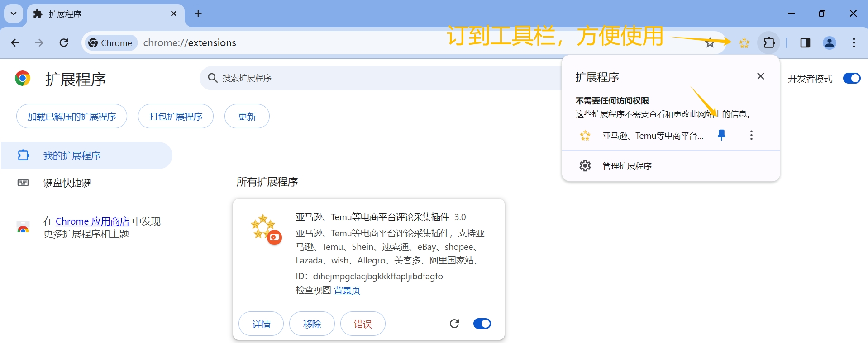
Task: Bookmark this page with the star icon
Action: (x=710, y=43)
